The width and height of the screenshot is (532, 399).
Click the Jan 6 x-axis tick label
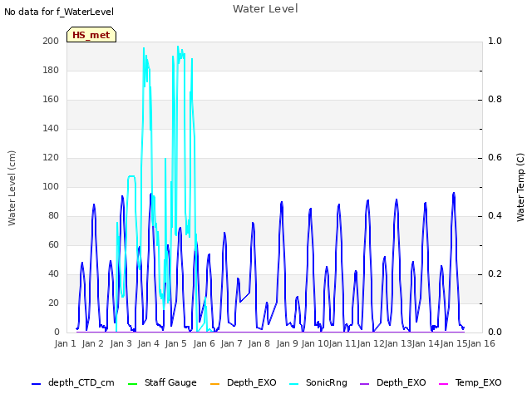pos(204,343)
